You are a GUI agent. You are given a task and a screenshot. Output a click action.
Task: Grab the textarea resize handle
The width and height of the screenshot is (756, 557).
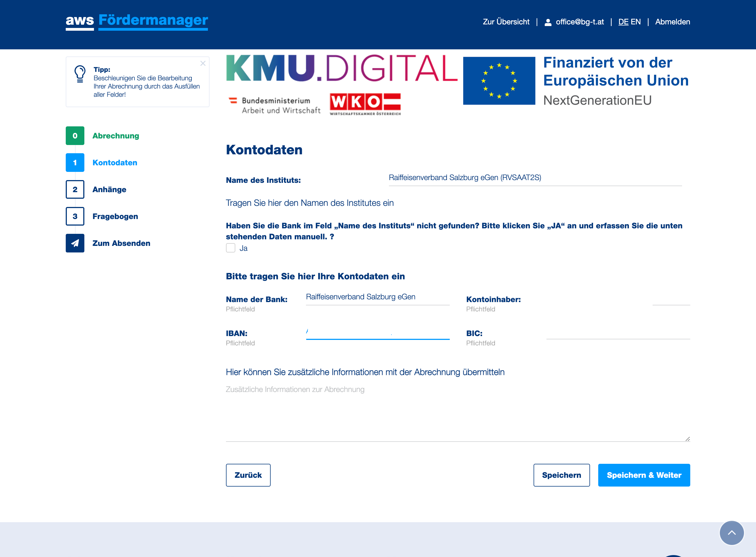[x=687, y=439]
